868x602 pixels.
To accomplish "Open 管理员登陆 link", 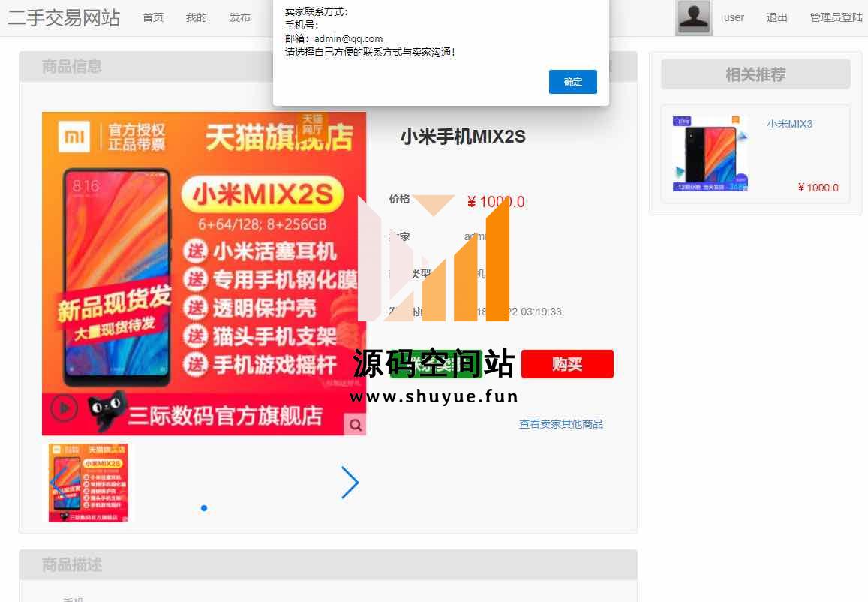I will click(x=836, y=18).
